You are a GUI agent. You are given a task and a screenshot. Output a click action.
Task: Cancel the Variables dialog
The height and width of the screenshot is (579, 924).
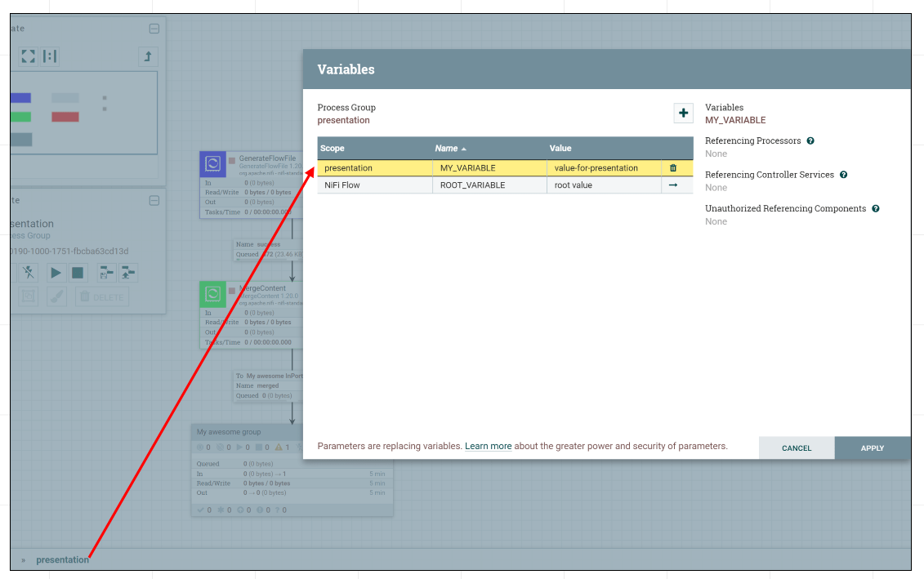(x=797, y=448)
